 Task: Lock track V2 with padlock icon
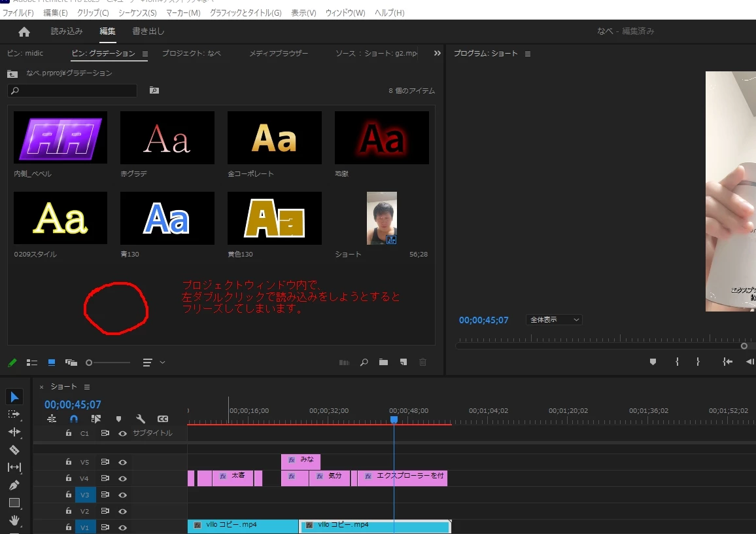(69, 511)
